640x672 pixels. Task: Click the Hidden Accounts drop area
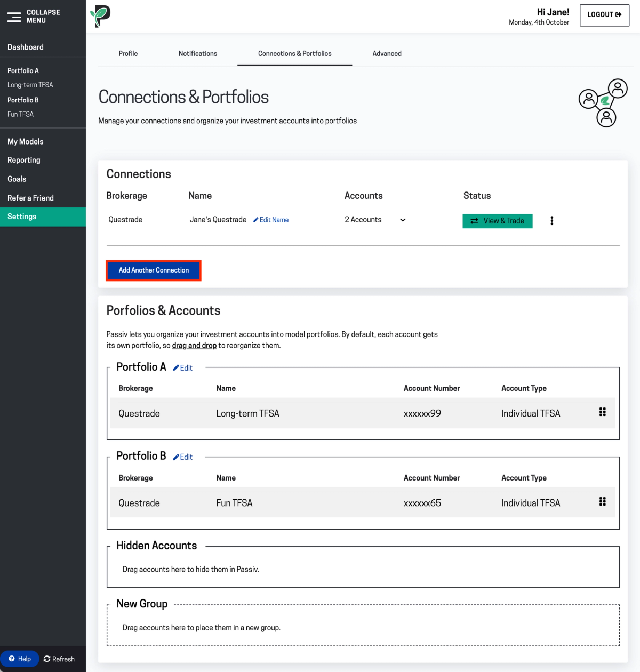click(x=363, y=567)
